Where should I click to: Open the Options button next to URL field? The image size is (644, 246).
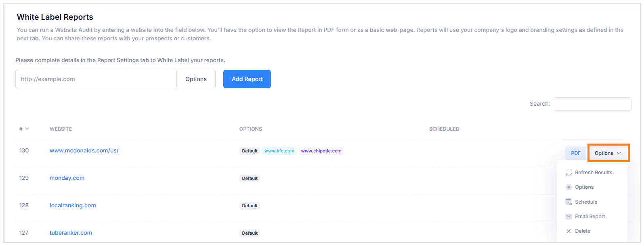pyautogui.click(x=196, y=79)
